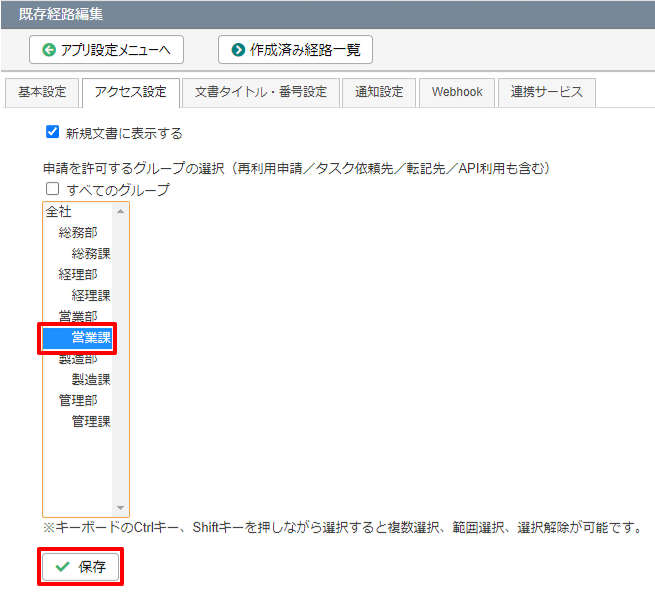Switch to the 通知設定 tab
The width and height of the screenshot is (655, 595).
point(379,92)
